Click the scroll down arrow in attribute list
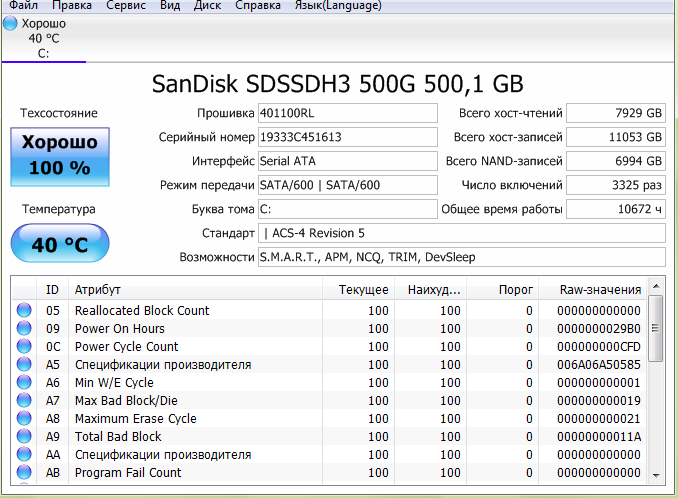The image size is (678, 498). pyautogui.click(x=656, y=474)
